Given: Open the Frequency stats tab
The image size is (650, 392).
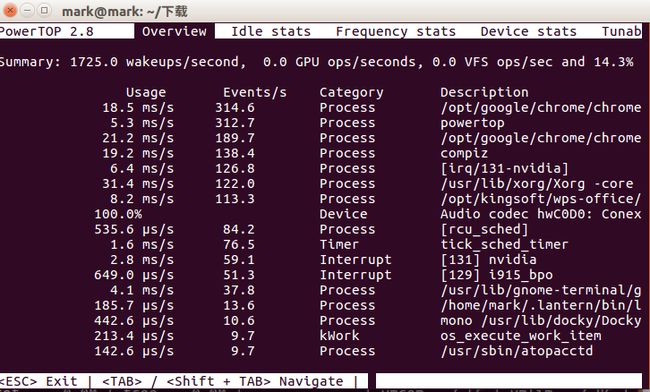Looking at the screenshot, I should coord(395,31).
